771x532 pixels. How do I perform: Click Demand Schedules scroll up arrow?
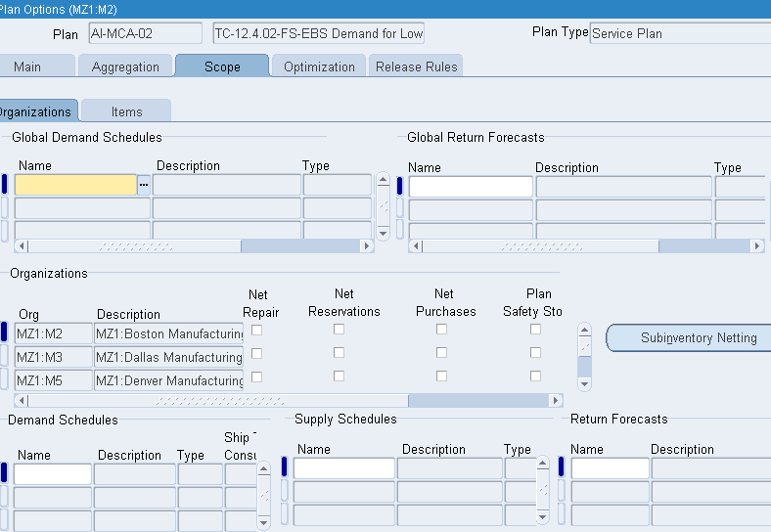263,468
